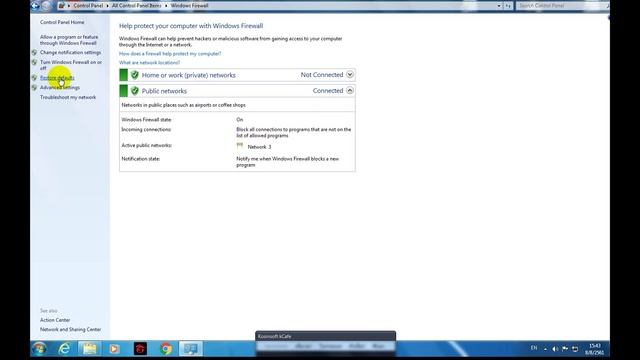Open Troubleshoot my network
This screenshot has width=640, height=360.
click(68, 97)
